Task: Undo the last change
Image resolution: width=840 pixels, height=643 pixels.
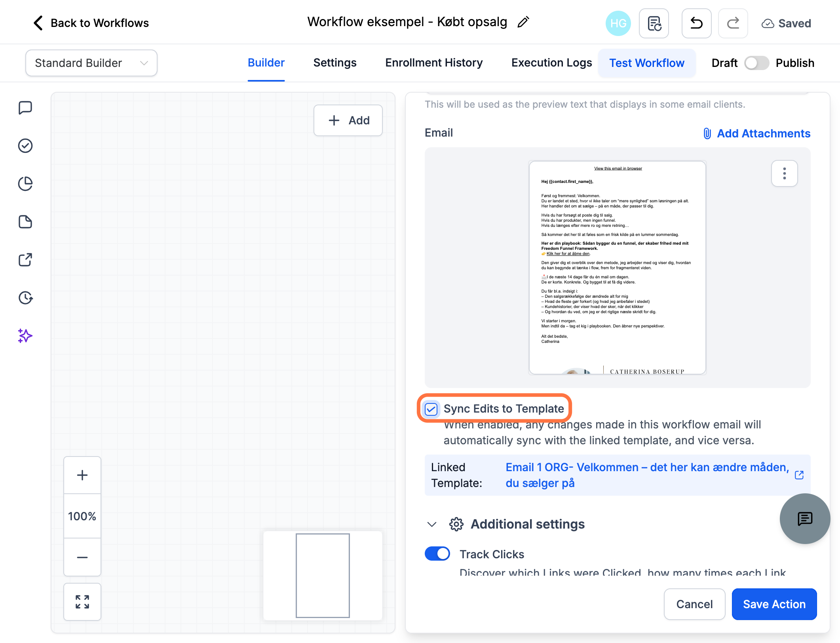Action: (x=696, y=23)
